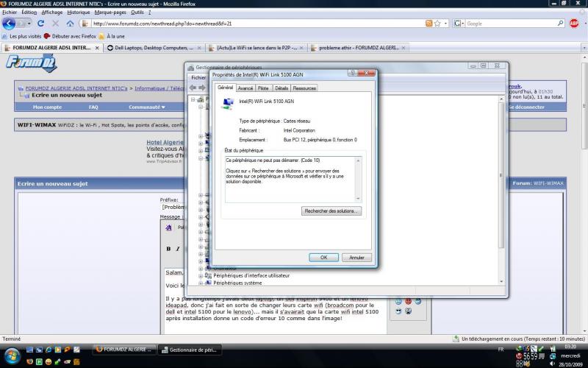
Task: Click the volume speaker tray icon
Action: (x=552, y=363)
